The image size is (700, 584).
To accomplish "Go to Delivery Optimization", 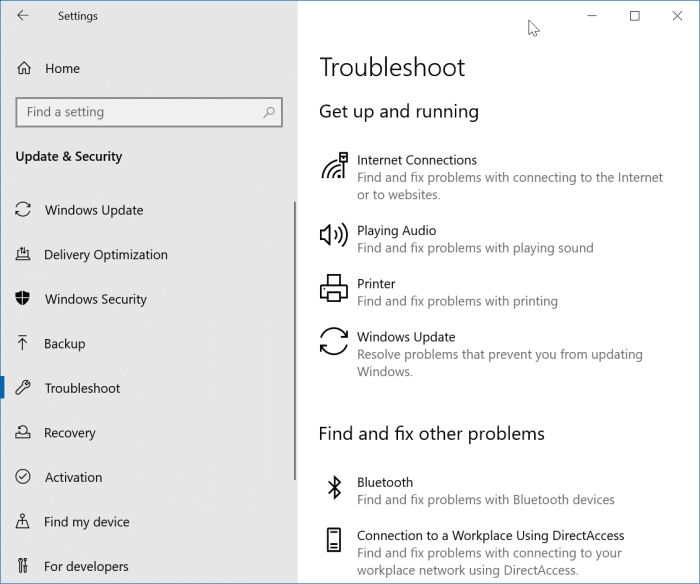I will (106, 255).
